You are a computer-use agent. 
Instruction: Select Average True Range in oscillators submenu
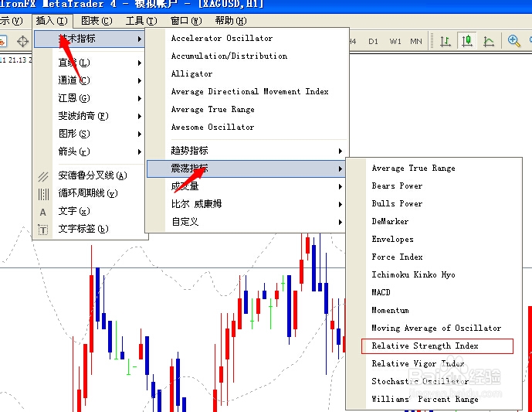(x=434, y=169)
